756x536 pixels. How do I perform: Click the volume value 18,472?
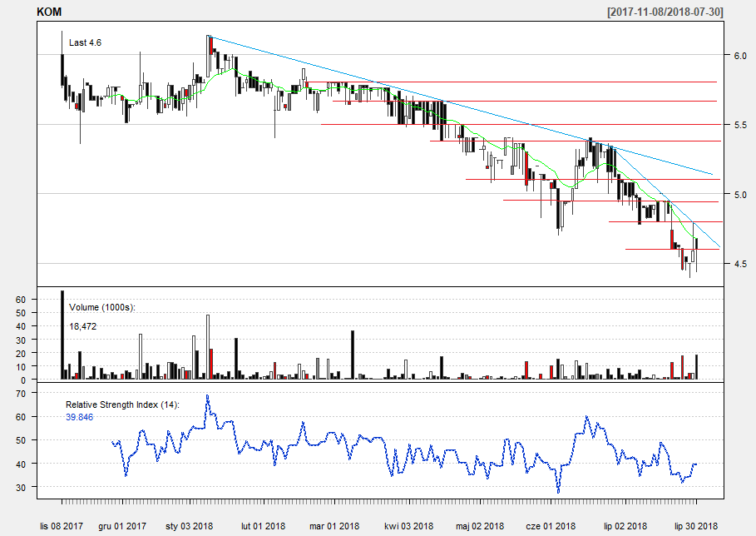(82, 326)
